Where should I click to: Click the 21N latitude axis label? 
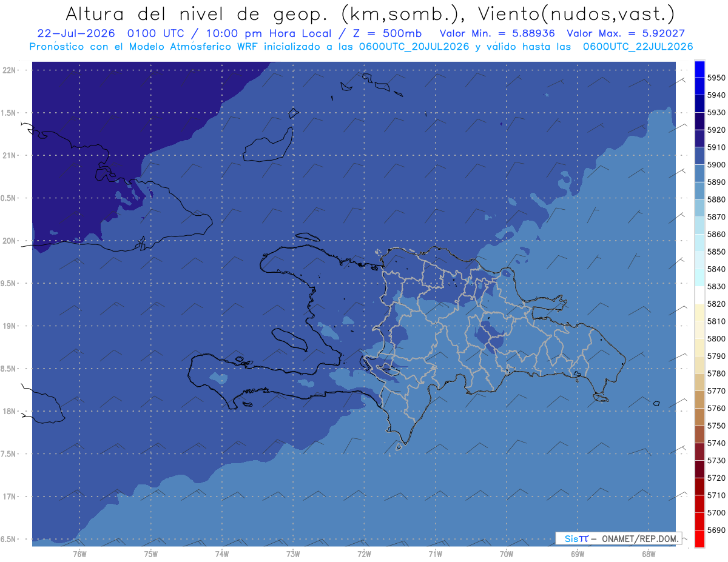[x=8, y=155]
